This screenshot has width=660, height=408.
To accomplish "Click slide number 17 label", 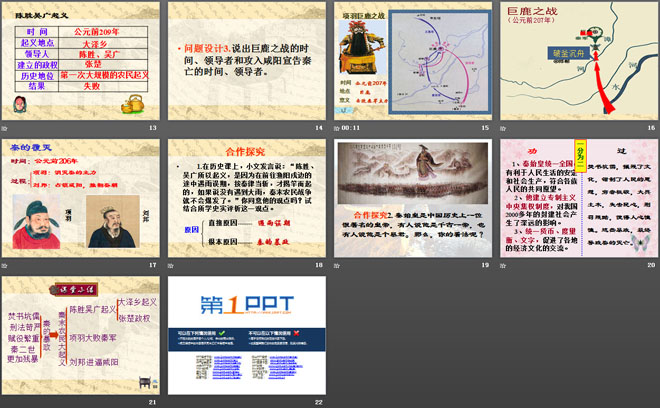I will click(152, 265).
